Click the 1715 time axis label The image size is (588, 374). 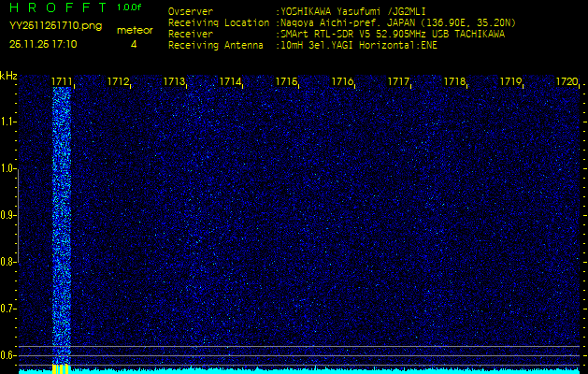coord(286,81)
